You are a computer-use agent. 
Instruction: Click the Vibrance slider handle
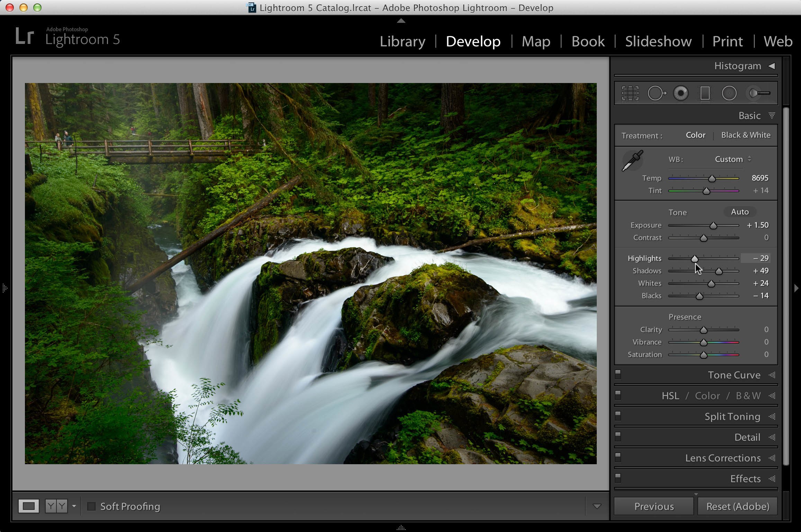pos(703,342)
